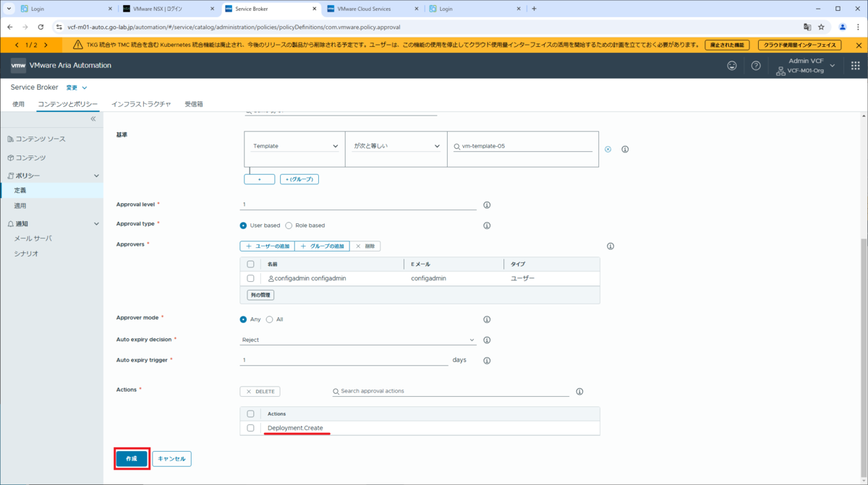
Task: Click the 廃止された機能 banner button
Action: click(x=727, y=45)
